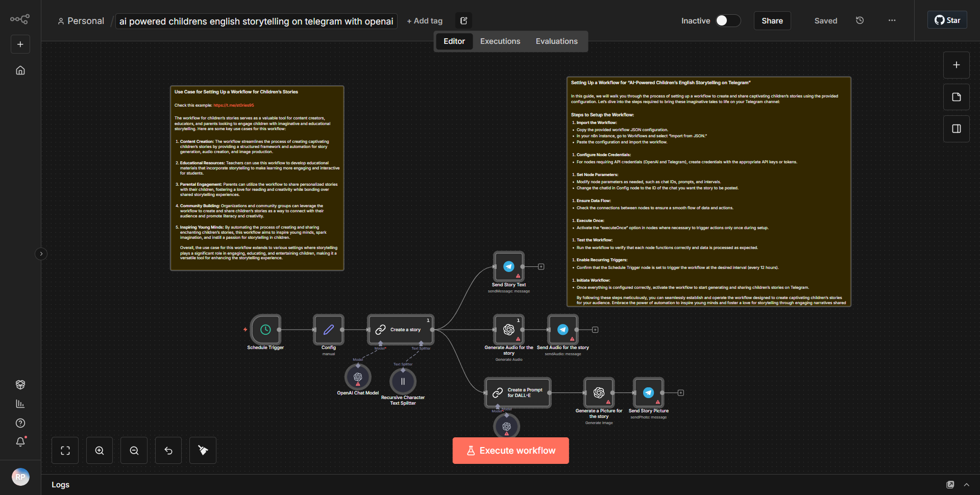Click the add node plus button on canvas
Viewport: 980px width, 495px height.
pyautogui.click(x=957, y=65)
